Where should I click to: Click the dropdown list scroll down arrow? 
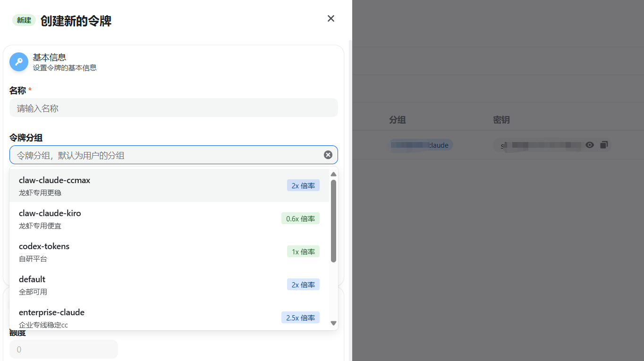pyautogui.click(x=333, y=323)
